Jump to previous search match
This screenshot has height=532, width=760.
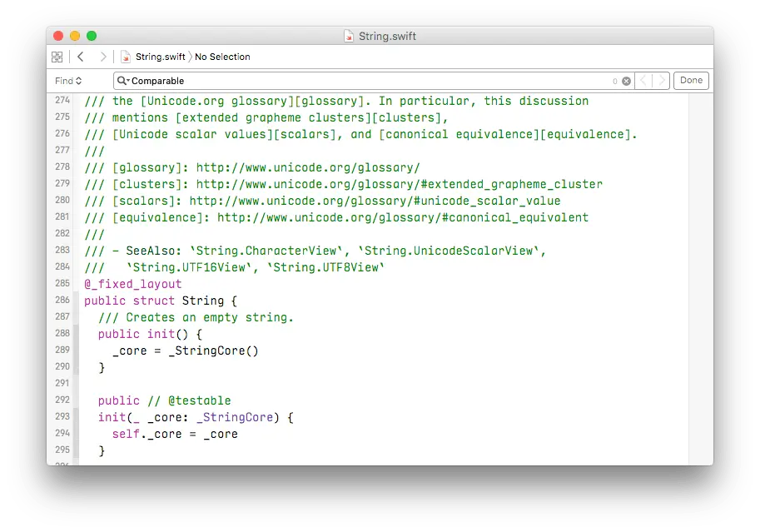tap(643, 81)
